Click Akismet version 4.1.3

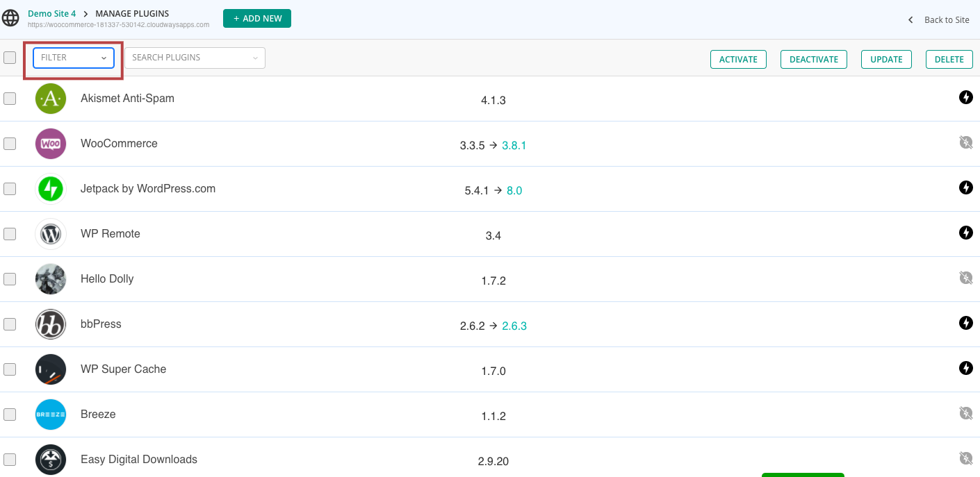[493, 101]
